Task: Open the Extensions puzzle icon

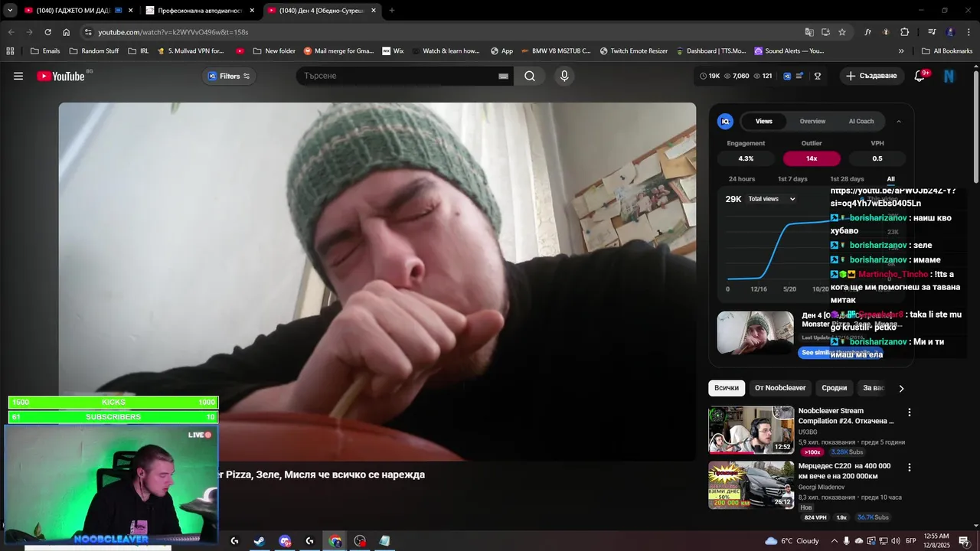Action: (x=905, y=32)
